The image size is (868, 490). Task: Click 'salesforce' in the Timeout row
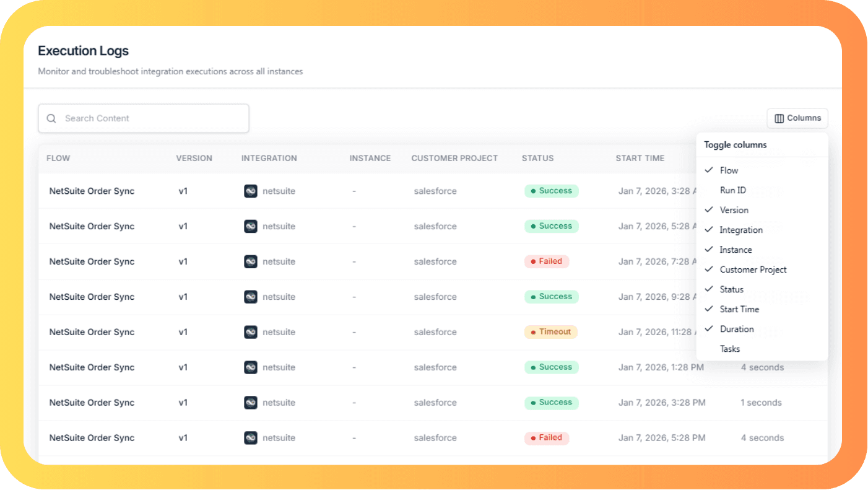[x=435, y=332]
